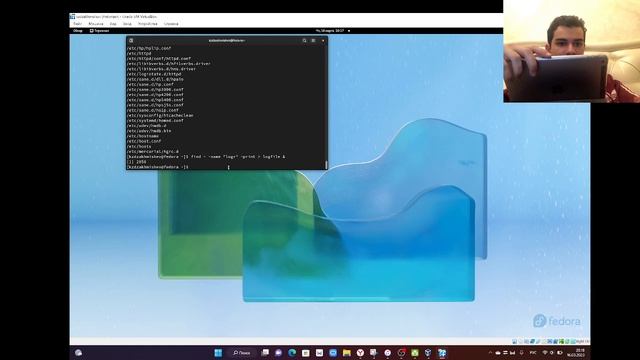Click the /etc/sysconfig/htcacheclean line
The height and width of the screenshot is (360, 640).
coord(160,115)
